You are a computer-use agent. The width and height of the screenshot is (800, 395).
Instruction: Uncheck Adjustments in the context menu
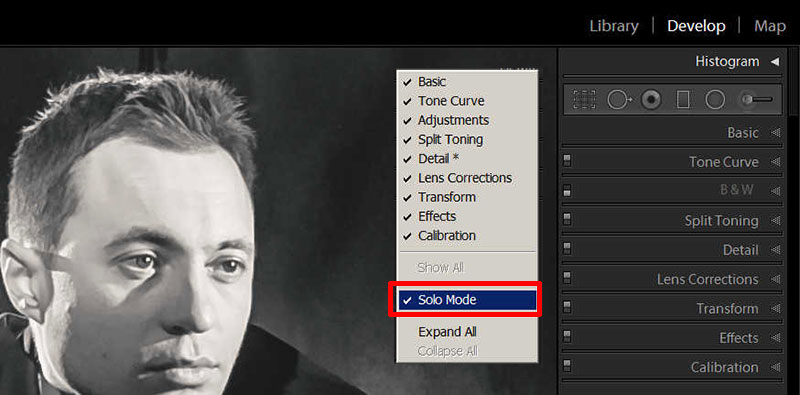tap(467, 120)
